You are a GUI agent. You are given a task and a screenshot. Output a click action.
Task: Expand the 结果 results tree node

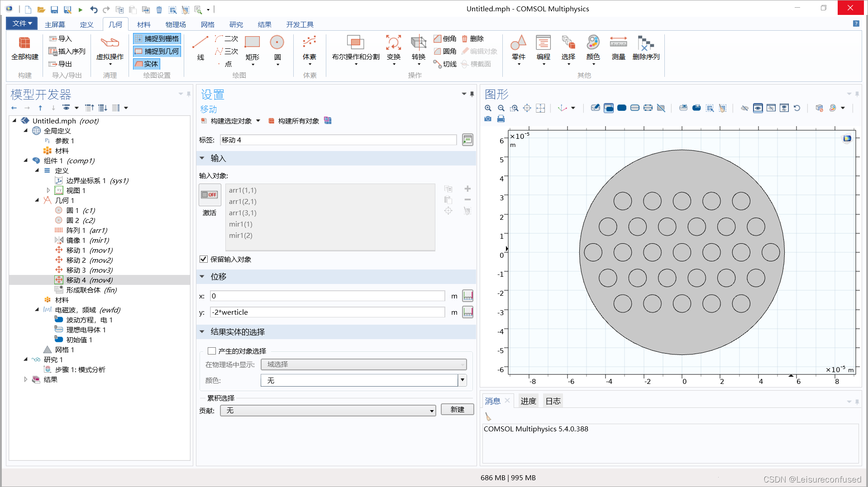click(x=26, y=379)
